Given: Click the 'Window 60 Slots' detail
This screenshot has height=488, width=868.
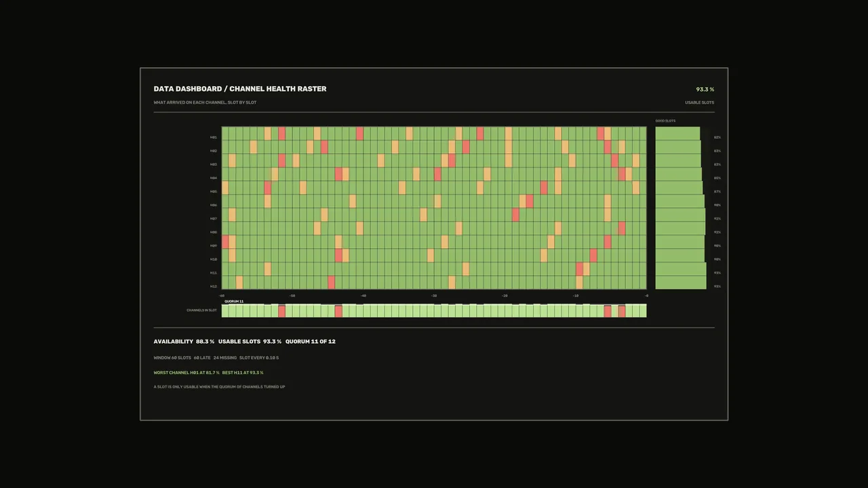Looking at the screenshot, I should coord(172,358).
